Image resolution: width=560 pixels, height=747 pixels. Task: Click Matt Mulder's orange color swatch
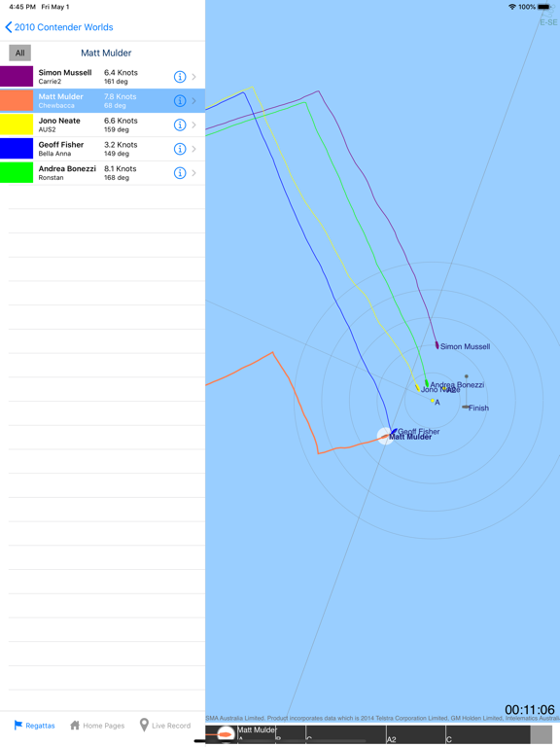[17, 100]
